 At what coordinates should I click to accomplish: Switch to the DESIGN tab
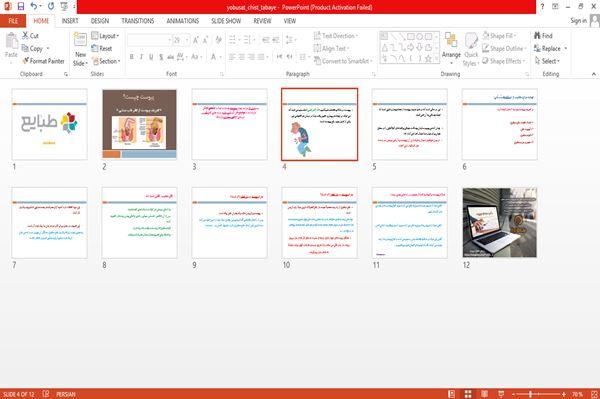click(99, 21)
